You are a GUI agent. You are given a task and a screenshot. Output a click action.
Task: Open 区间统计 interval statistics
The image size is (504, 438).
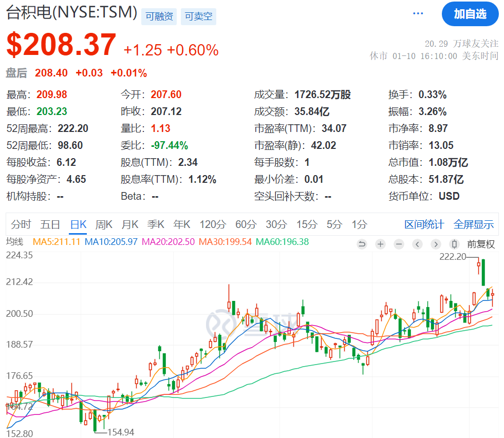(x=424, y=224)
